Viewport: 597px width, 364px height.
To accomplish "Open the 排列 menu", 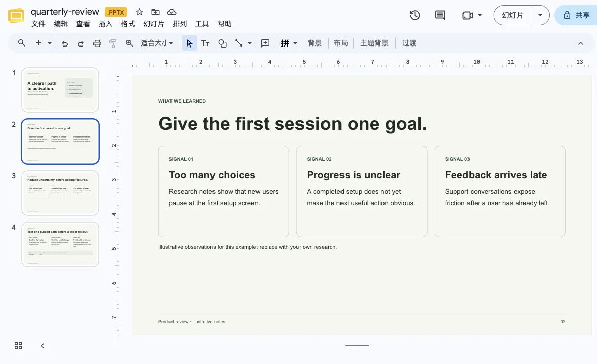I will pos(180,24).
